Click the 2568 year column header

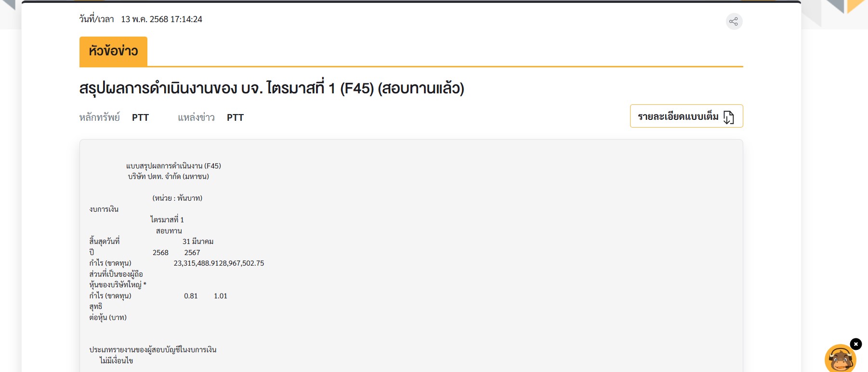coord(160,252)
